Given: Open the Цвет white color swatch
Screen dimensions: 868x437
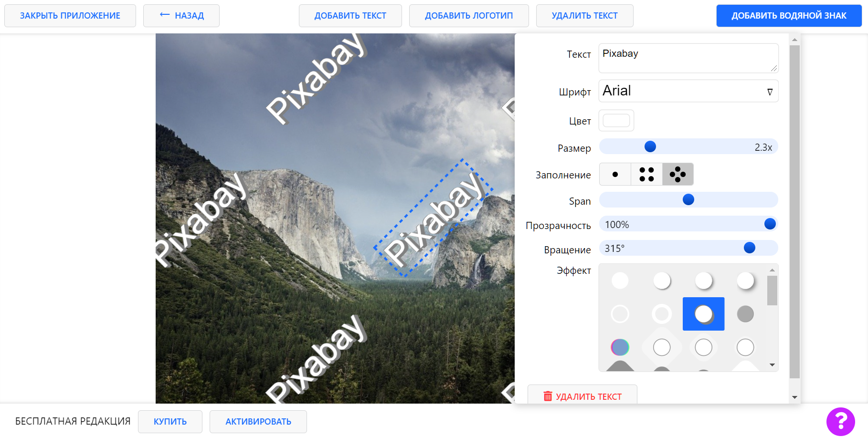Looking at the screenshot, I should click(x=616, y=120).
